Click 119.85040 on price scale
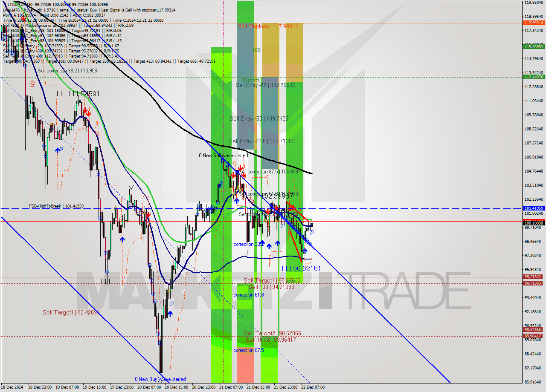Screen dimensions: 546x392 click(x=534, y=3)
